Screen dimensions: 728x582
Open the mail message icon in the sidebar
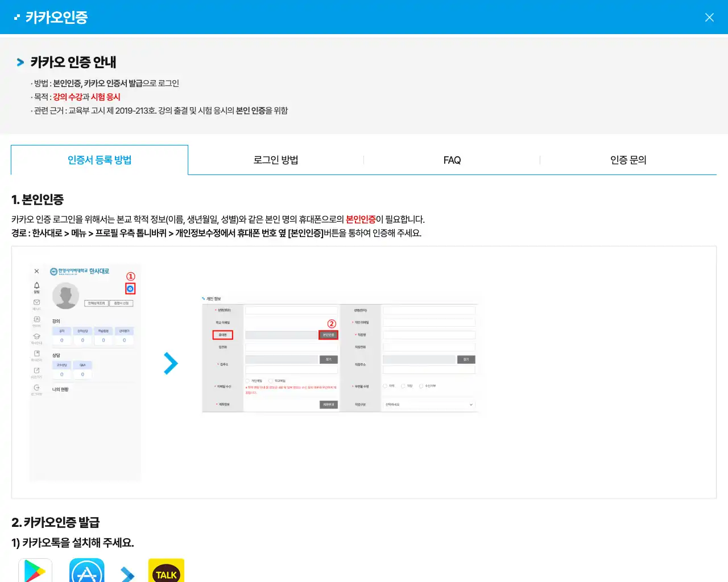(36, 302)
